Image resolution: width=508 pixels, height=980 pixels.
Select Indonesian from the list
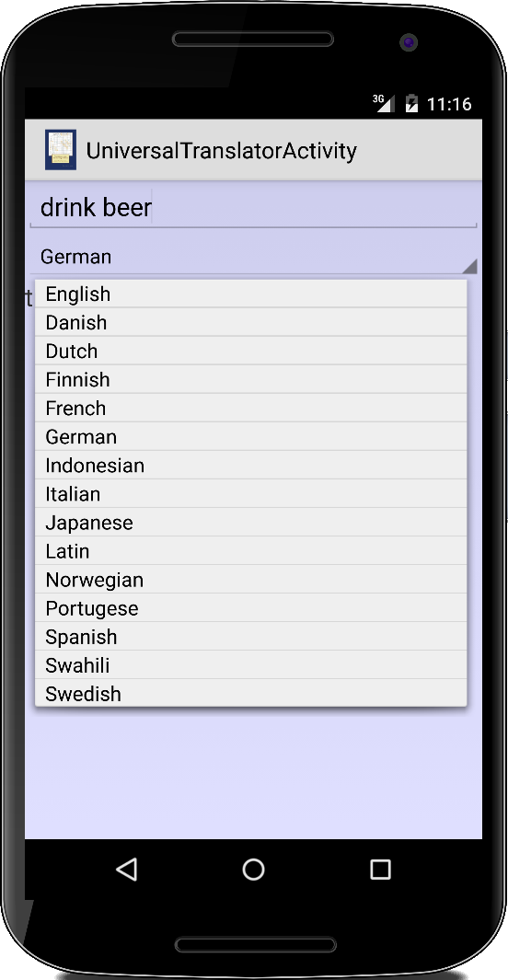[x=250, y=466]
